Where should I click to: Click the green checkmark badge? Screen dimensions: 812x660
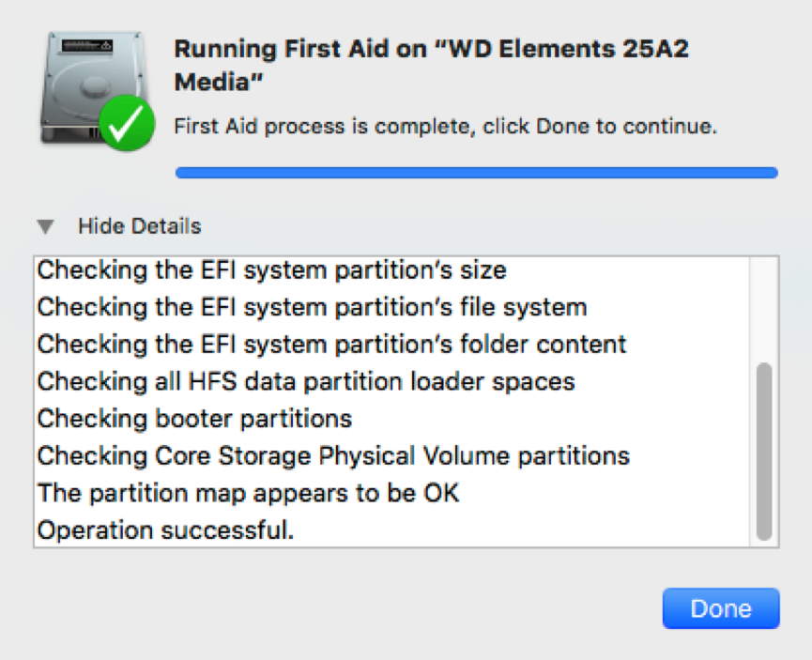[127, 123]
